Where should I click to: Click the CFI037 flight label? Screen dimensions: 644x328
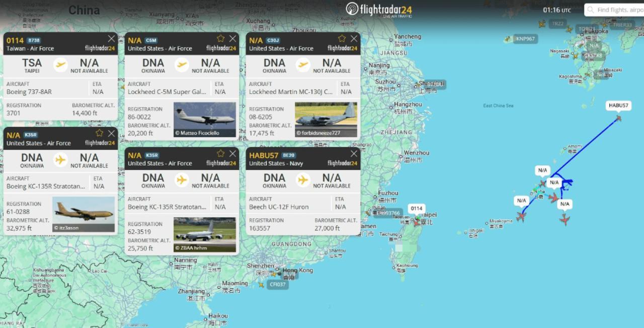278,284
